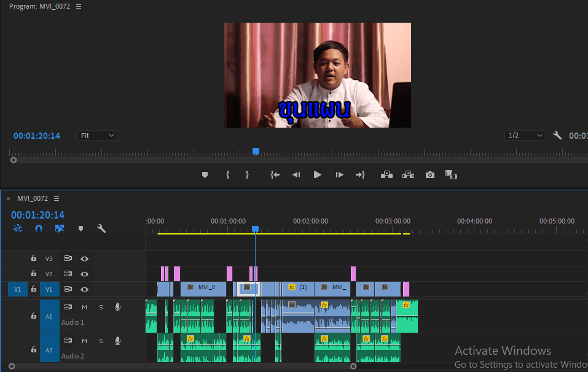588x372 pixels.
Task: Hide track V2 with the eye icon
Action: click(x=84, y=274)
